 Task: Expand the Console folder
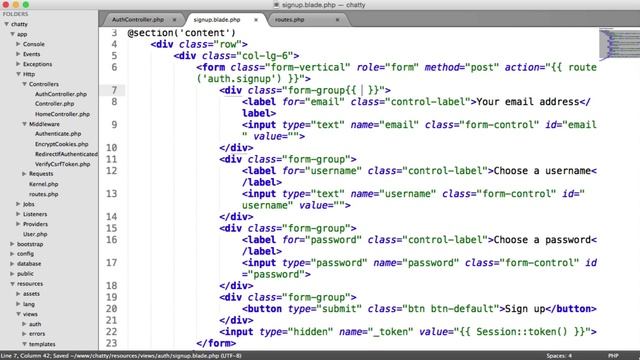coord(18,44)
